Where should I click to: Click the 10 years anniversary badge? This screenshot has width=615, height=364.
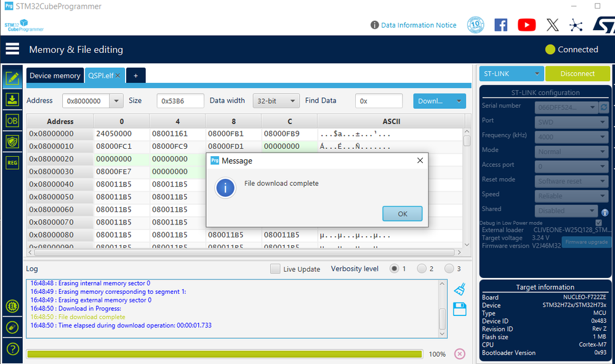coord(475,25)
